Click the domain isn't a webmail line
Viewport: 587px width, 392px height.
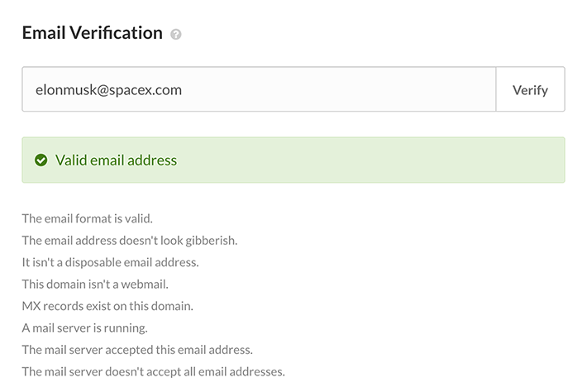pos(95,284)
